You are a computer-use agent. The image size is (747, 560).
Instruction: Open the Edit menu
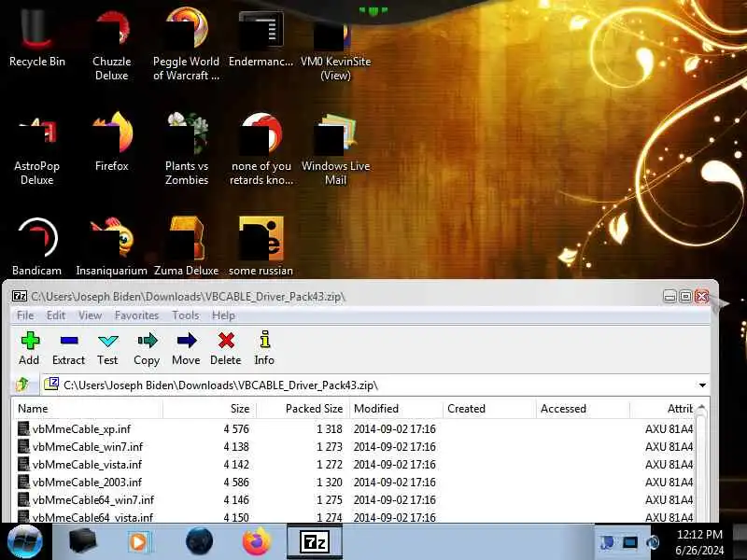[56, 315]
